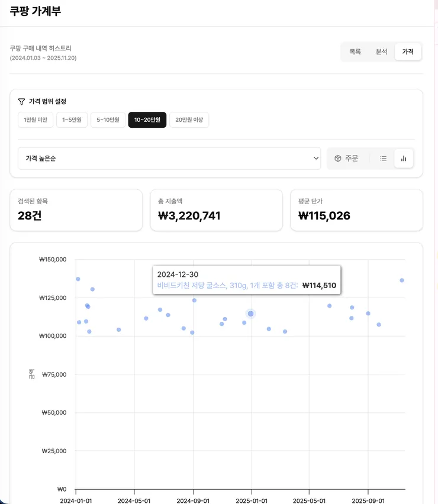Click the 검색된 항목 28건 card

click(76, 210)
